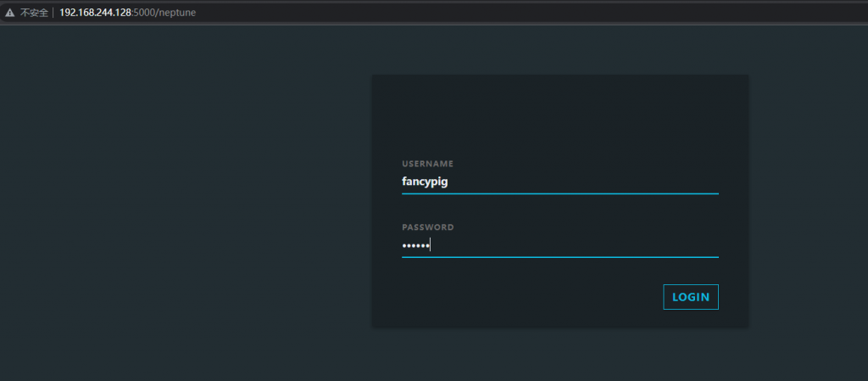This screenshot has width=868, height=381.
Task: Click the blue underline beneath the password
Action: pos(559,256)
